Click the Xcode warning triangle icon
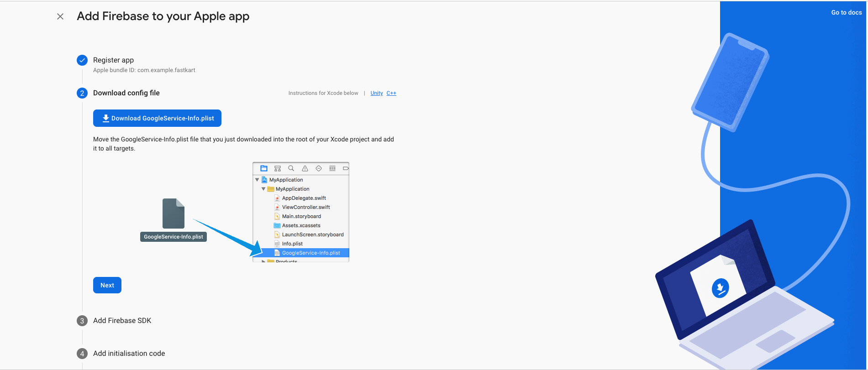This screenshot has width=868, height=370. (305, 168)
